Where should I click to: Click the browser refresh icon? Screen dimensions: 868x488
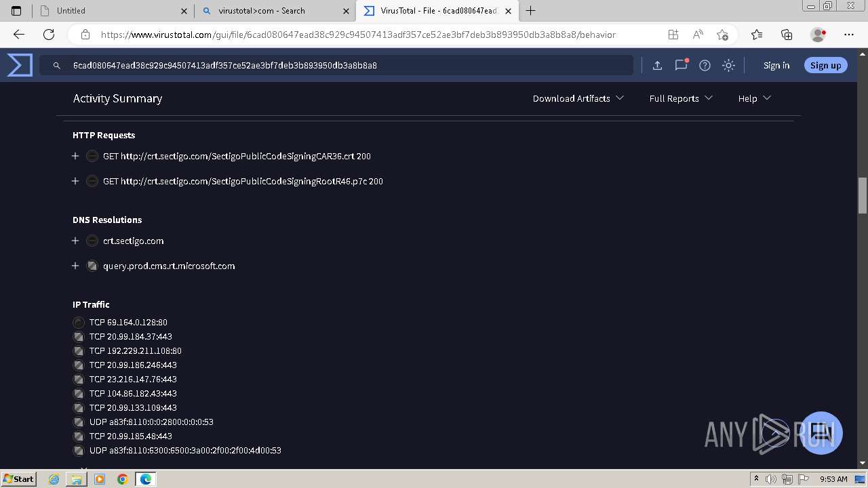point(49,35)
